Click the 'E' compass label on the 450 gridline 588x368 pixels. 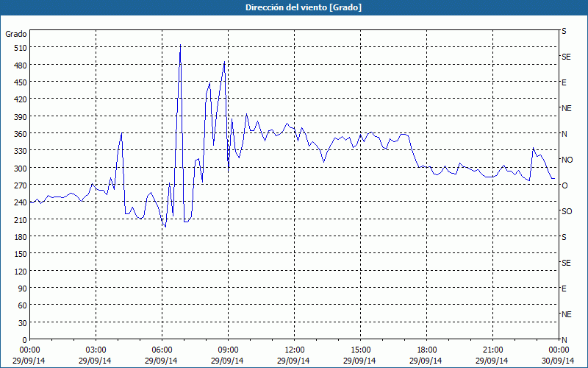pos(564,82)
